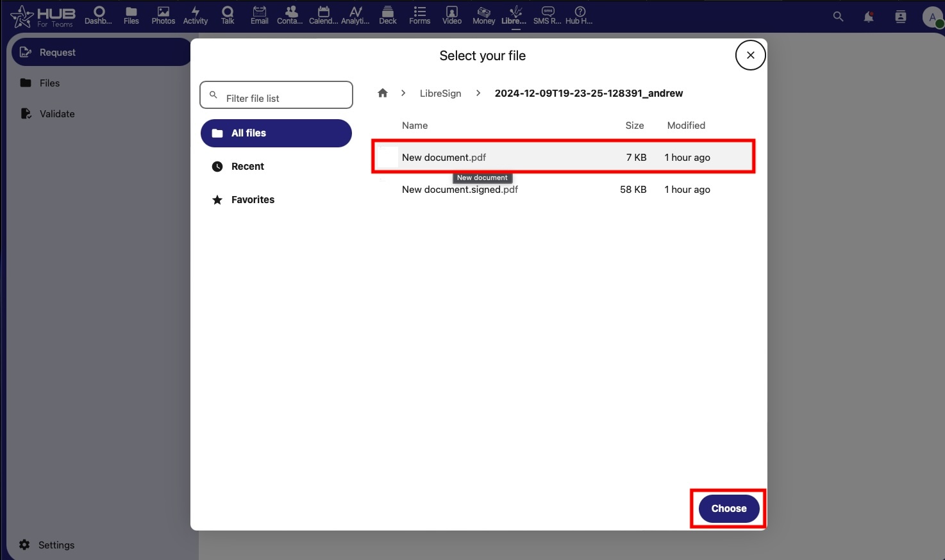Navigate to LibreSign breadcrumb folder
Screen dimensions: 945x560
click(x=440, y=94)
